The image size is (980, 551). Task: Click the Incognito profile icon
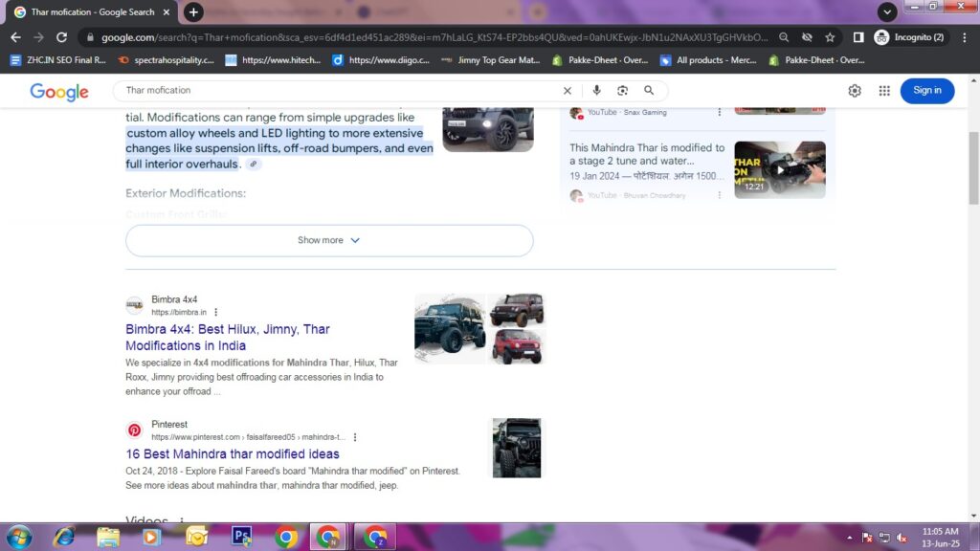pos(880,39)
